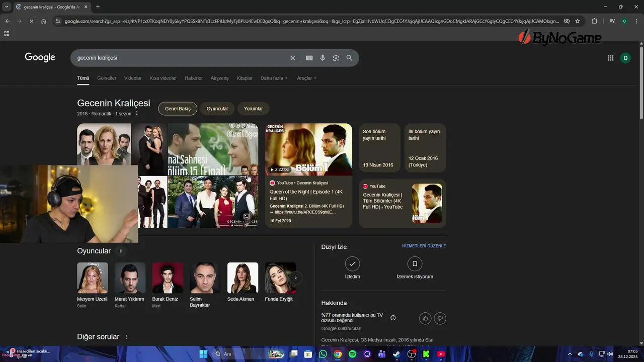Viewport: 644px width, 362px height.
Task: Open WhatsApp from the taskbar
Action: [x=323, y=354]
